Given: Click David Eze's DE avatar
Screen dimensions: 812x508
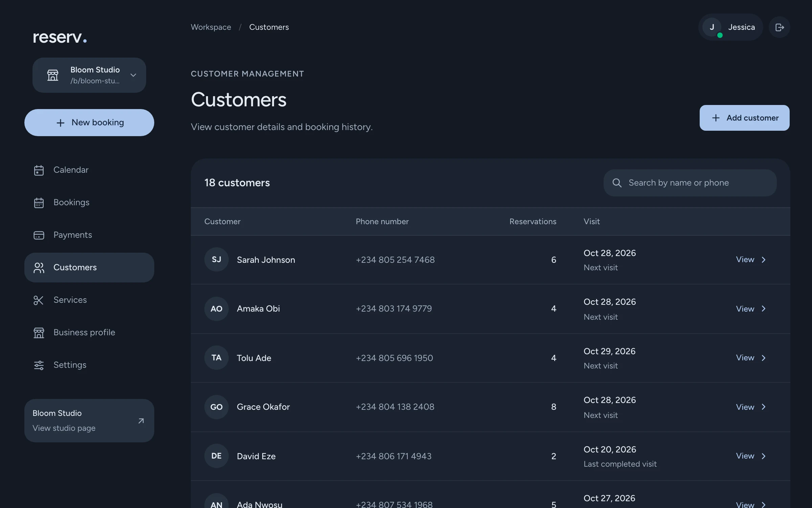Looking at the screenshot, I should tap(217, 456).
